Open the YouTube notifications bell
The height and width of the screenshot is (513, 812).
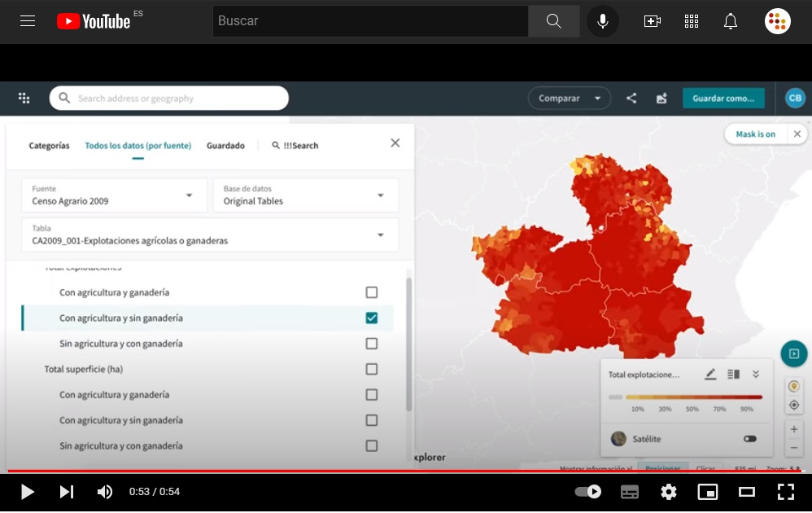(x=730, y=21)
